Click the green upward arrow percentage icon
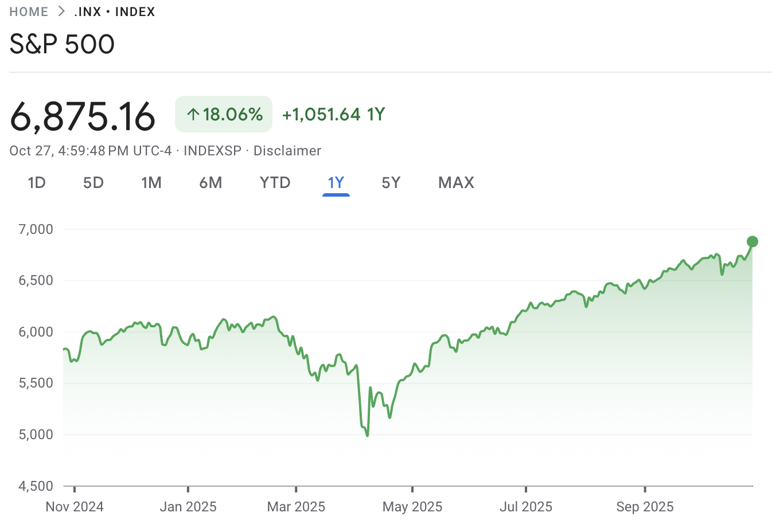Viewport: 772px width, 532px height. [x=193, y=114]
